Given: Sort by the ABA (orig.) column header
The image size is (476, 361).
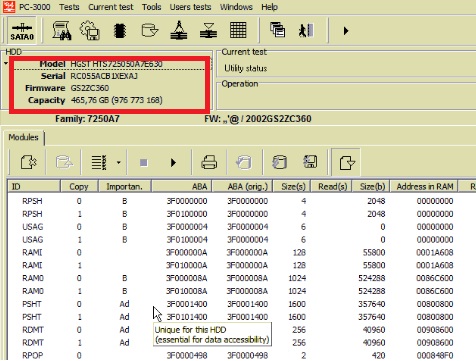Looking at the screenshot, I should (242, 186).
